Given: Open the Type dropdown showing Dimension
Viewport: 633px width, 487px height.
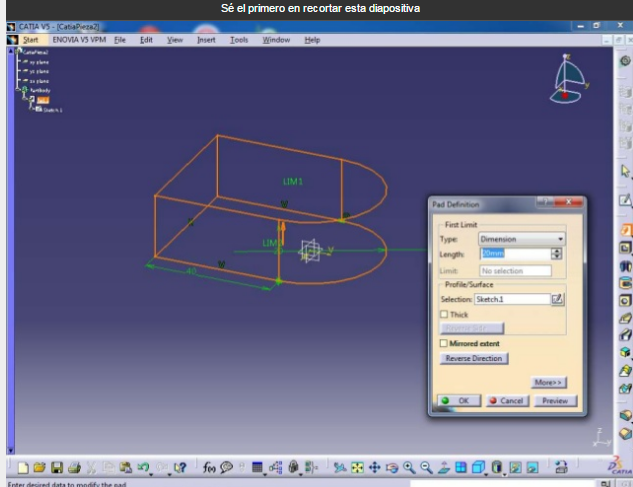Looking at the screenshot, I should point(522,239).
